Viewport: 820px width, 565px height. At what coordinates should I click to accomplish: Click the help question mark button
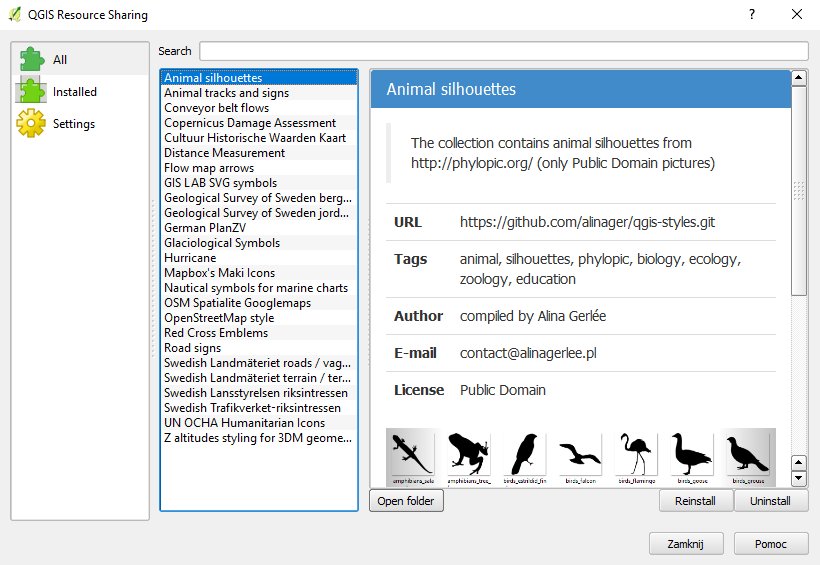coord(751,14)
